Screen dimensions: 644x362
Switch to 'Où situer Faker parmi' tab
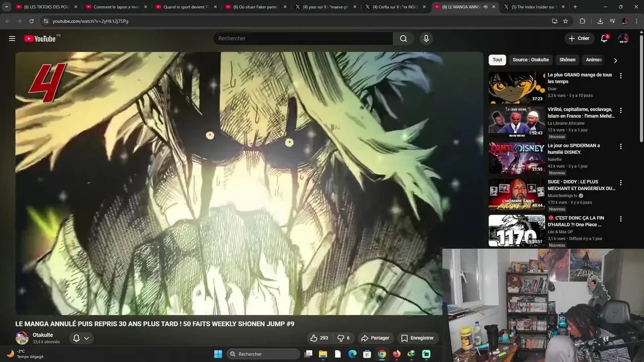click(256, 7)
